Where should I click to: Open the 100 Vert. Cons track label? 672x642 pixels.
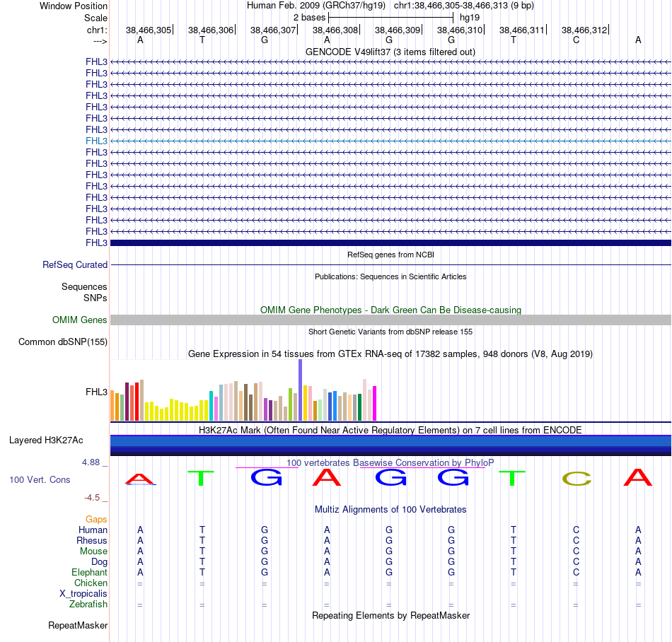point(40,479)
